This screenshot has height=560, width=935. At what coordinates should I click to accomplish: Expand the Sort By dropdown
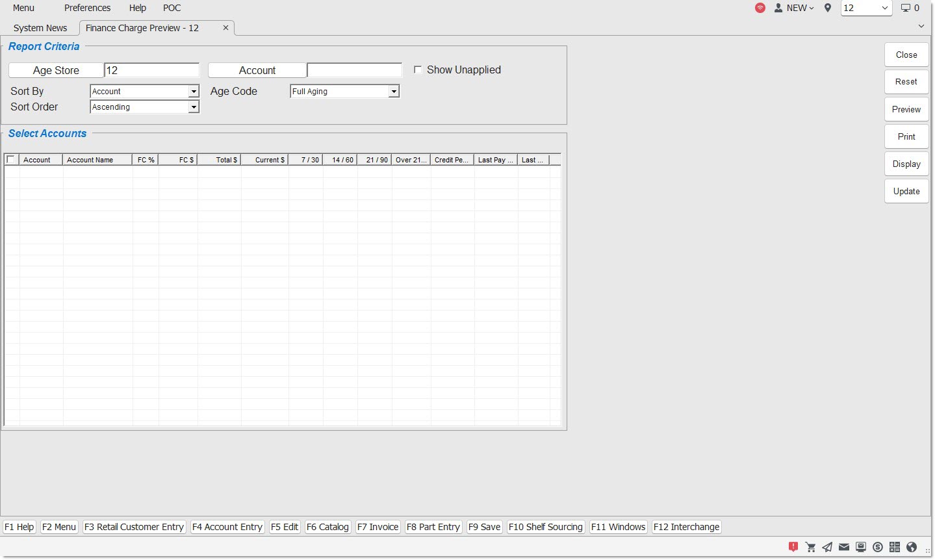(x=194, y=92)
